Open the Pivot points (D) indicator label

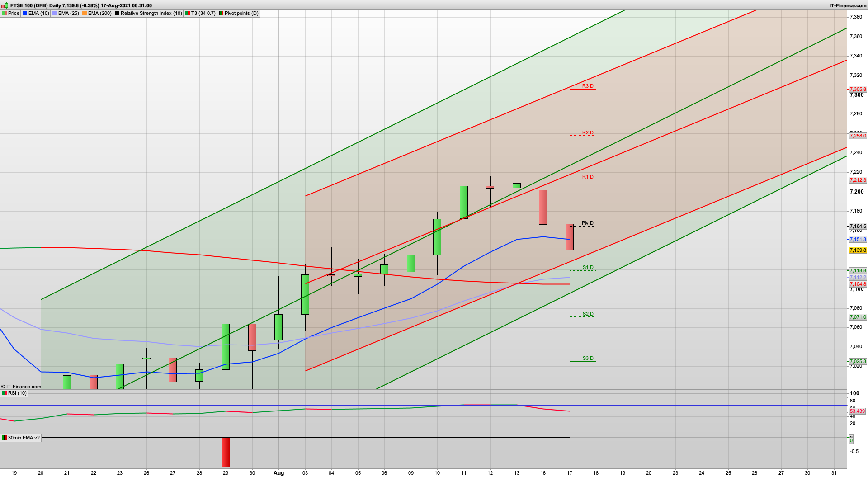241,14
